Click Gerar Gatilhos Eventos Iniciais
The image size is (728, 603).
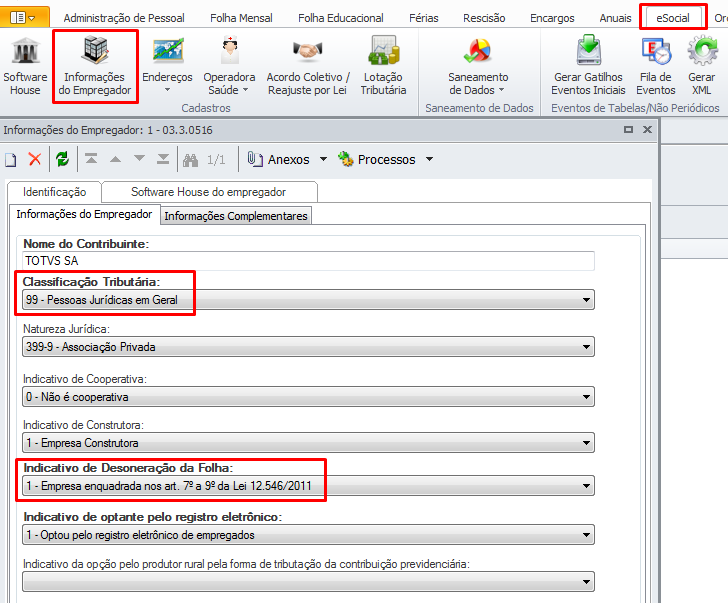pos(588,66)
